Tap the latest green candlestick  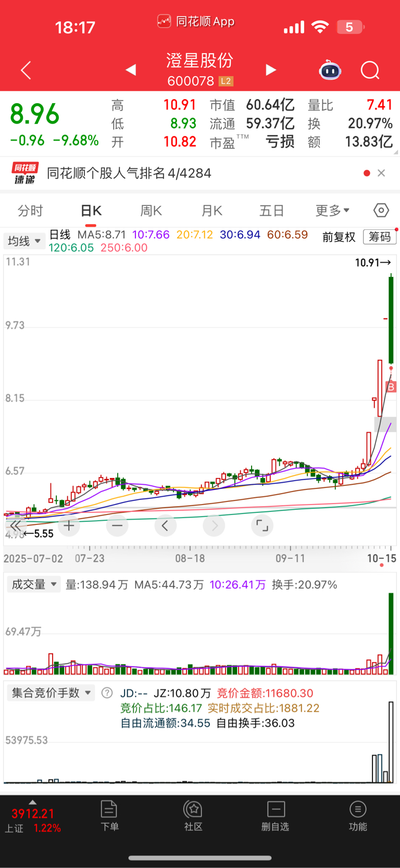point(391,320)
